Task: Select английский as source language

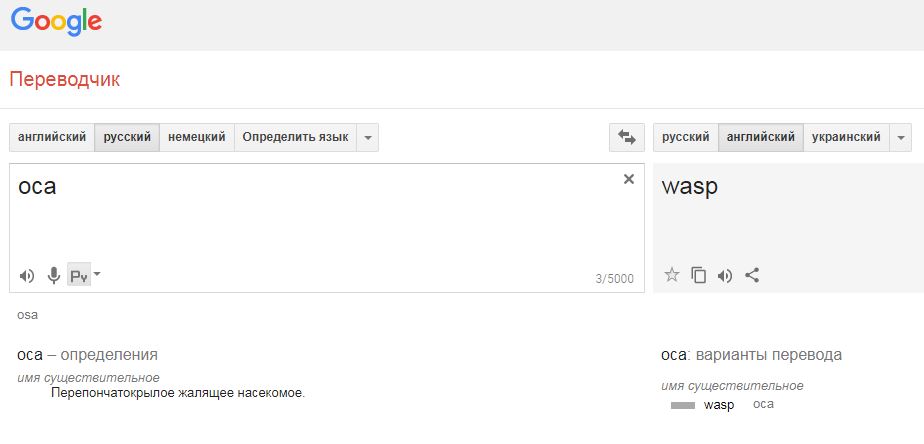Action: pyautogui.click(x=52, y=137)
